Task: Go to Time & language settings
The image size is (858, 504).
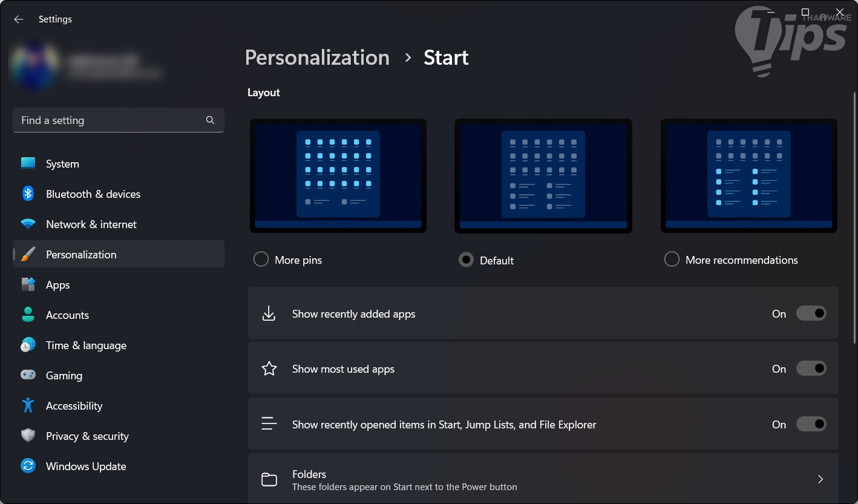Action: pyautogui.click(x=86, y=345)
